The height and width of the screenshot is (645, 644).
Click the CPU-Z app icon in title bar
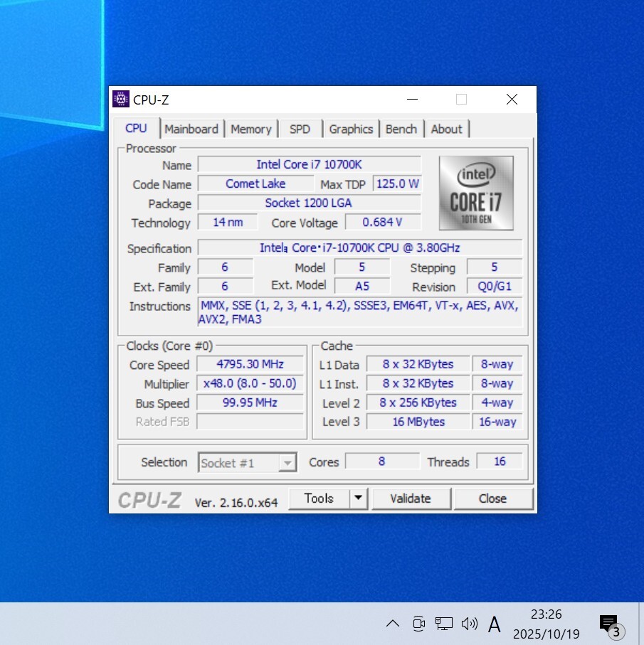121,100
